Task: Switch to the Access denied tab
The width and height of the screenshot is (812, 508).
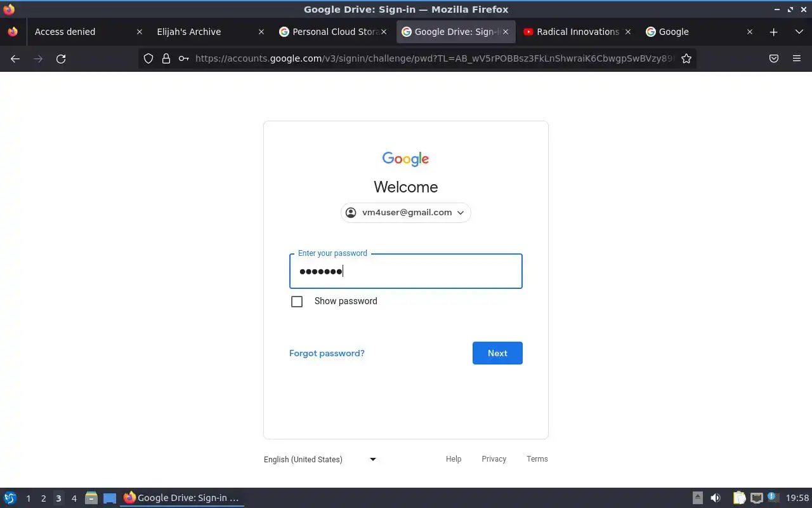Action: 86,32
